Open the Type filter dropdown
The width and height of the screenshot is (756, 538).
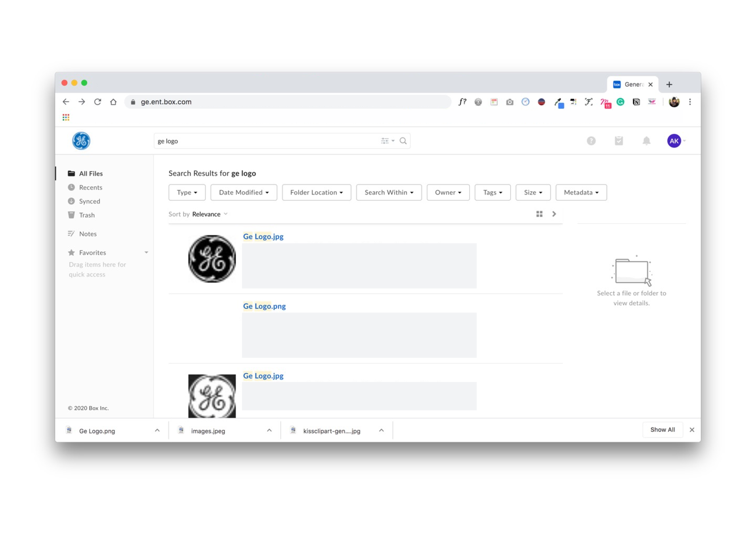pyautogui.click(x=187, y=192)
